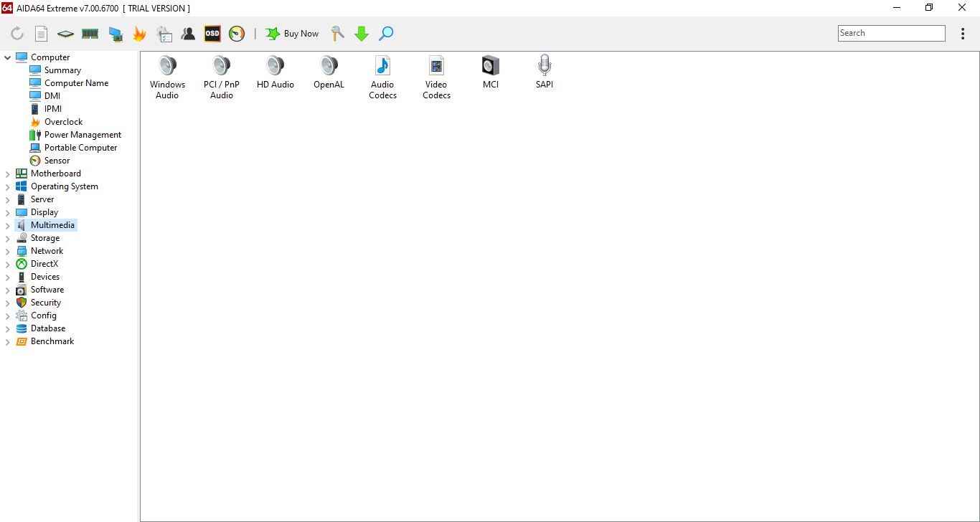
Task: Click the green download arrow toolbar icon
Action: click(362, 34)
